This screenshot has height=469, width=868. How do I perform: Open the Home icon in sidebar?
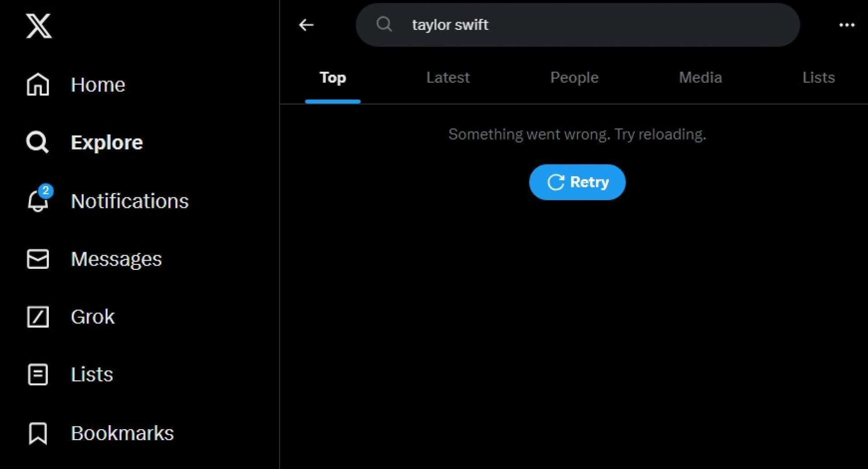tap(38, 84)
